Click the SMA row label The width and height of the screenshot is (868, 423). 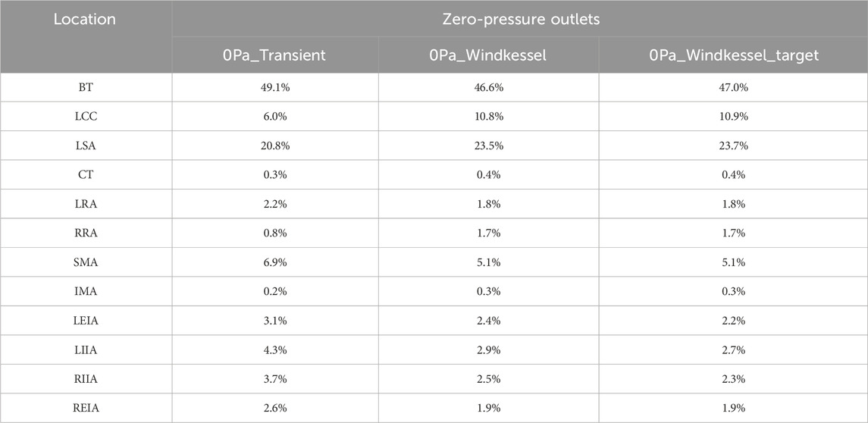[84, 262]
